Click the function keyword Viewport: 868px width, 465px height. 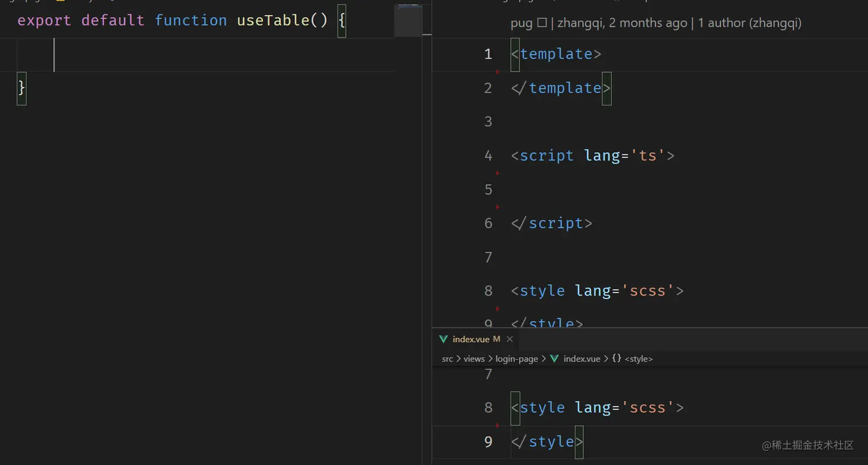click(191, 20)
